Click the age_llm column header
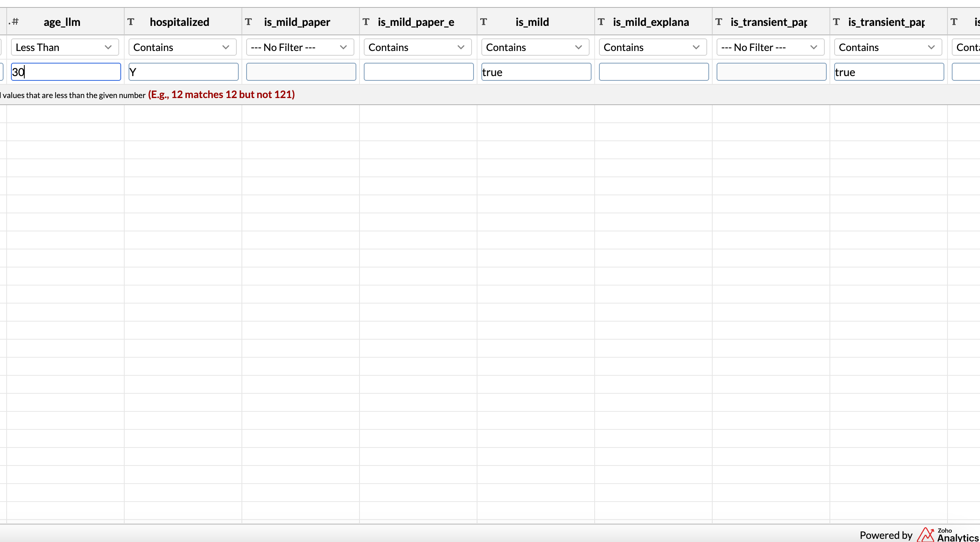Viewport: 980px width, 542px height. pyautogui.click(x=62, y=22)
